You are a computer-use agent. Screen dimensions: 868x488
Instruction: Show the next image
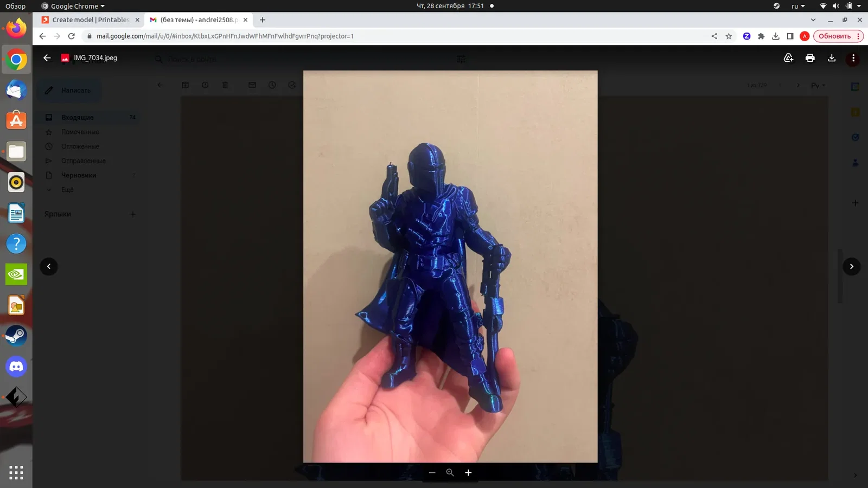tap(852, 266)
